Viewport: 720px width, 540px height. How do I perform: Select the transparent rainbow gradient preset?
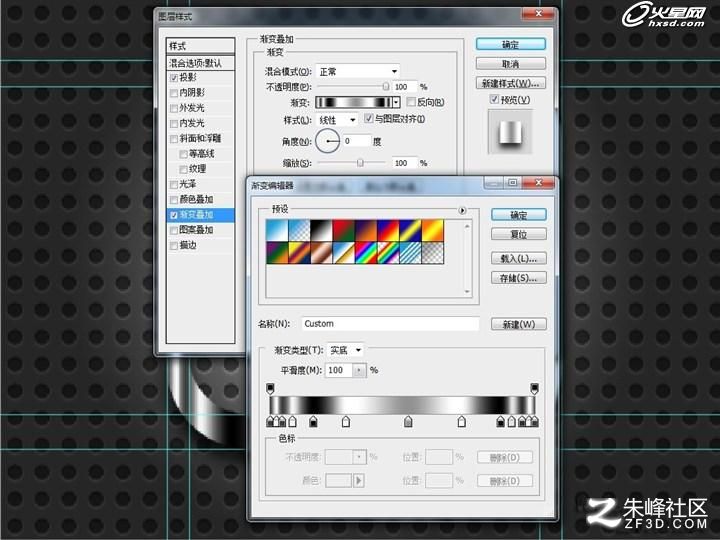(x=388, y=253)
